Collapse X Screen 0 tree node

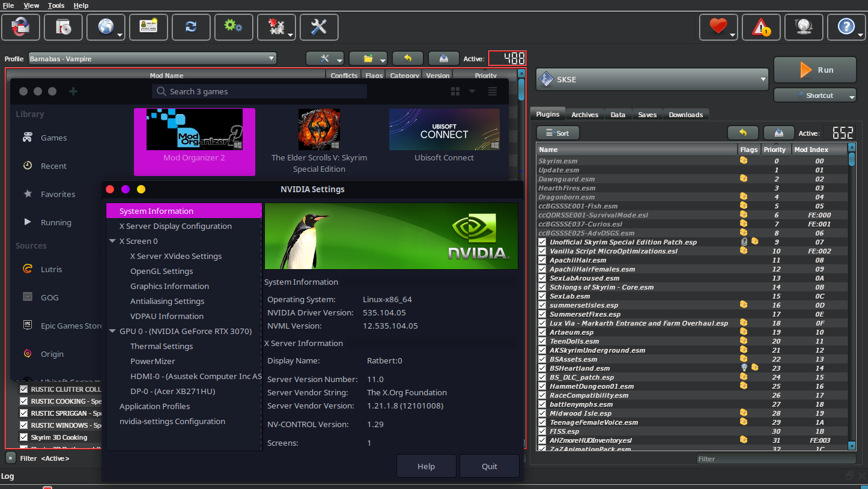tap(112, 241)
